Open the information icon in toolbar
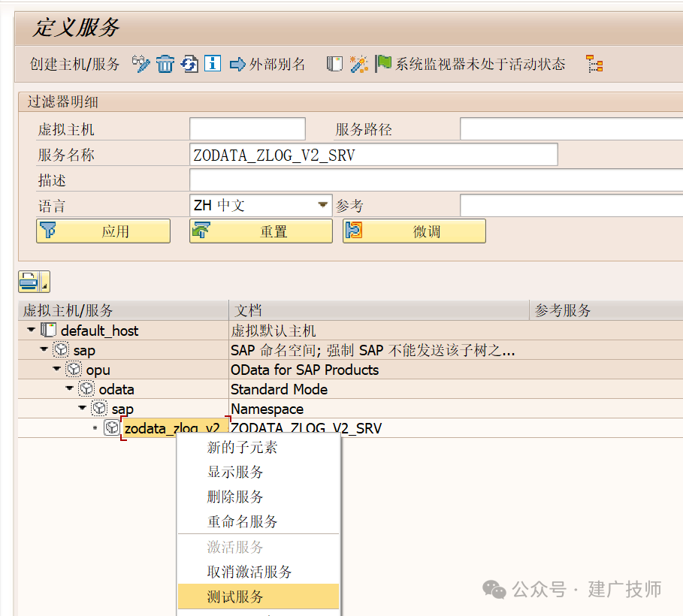The width and height of the screenshot is (683, 616). tap(213, 64)
